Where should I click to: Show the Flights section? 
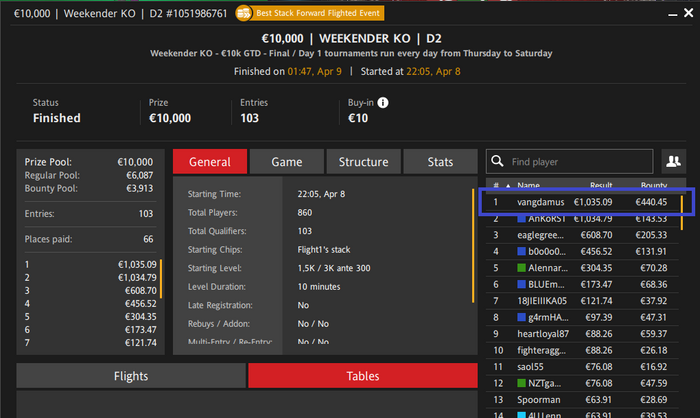131,376
